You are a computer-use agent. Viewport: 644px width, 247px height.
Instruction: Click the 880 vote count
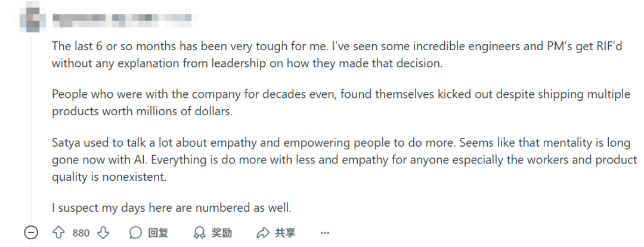81,233
